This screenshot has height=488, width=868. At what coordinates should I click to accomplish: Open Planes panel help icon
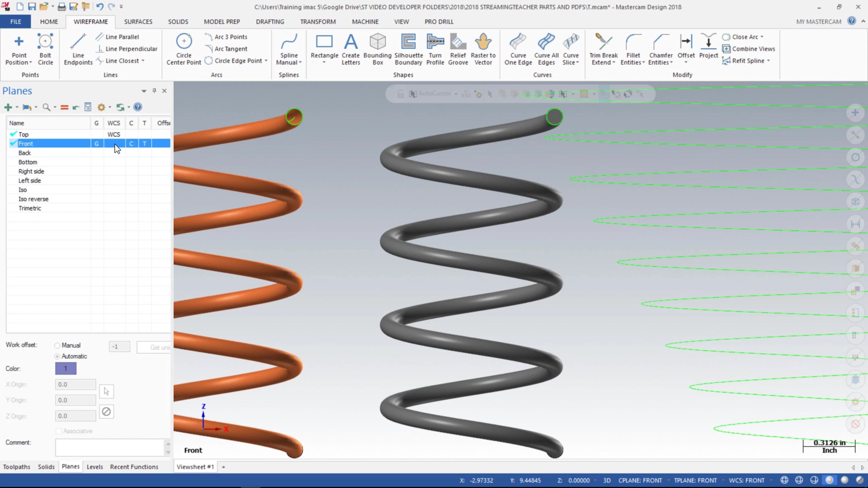(x=138, y=107)
